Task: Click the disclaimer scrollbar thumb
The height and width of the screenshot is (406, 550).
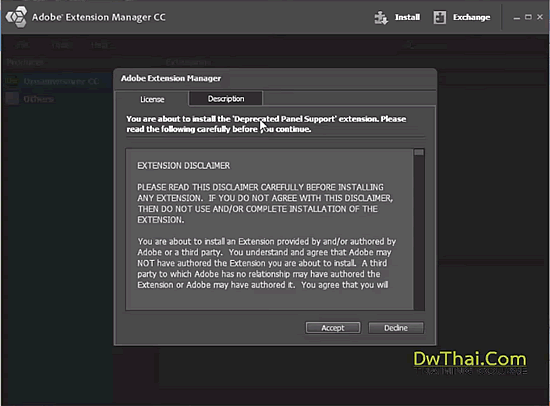Action: pos(419,152)
